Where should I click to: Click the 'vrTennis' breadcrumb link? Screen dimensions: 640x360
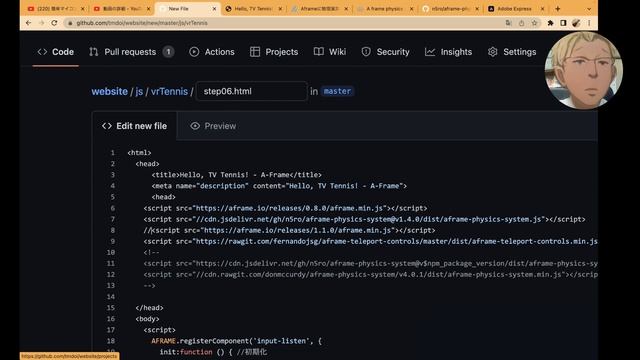169,91
